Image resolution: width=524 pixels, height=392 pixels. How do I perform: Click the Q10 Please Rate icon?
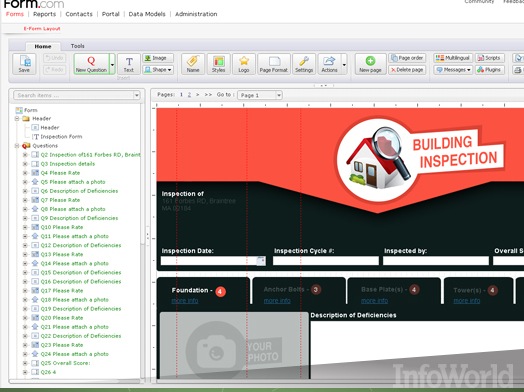35,227
